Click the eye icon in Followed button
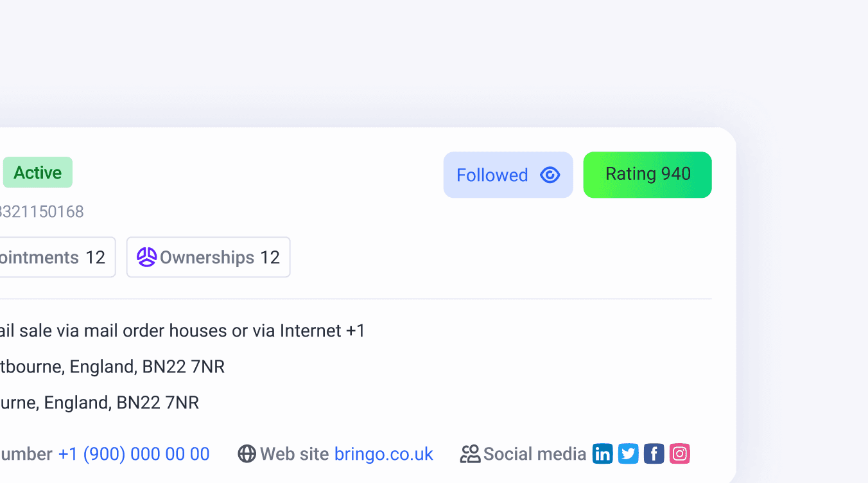Image resolution: width=868 pixels, height=483 pixels. coord(550,175)
